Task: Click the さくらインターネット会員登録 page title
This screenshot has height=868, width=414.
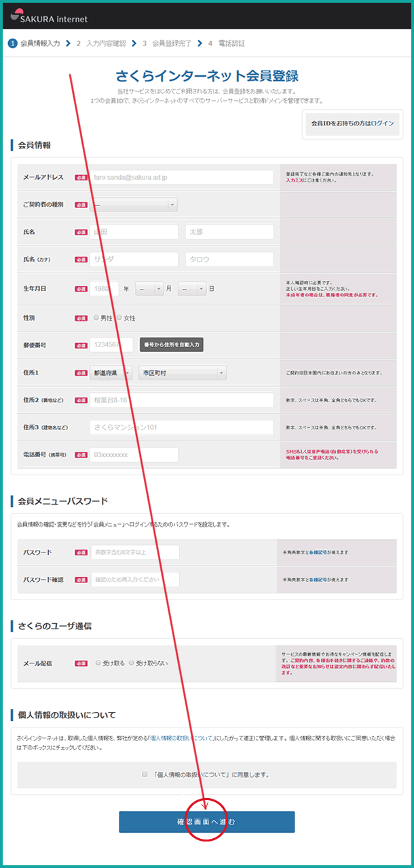Action: pyautogui.click(x=207, y=75)
